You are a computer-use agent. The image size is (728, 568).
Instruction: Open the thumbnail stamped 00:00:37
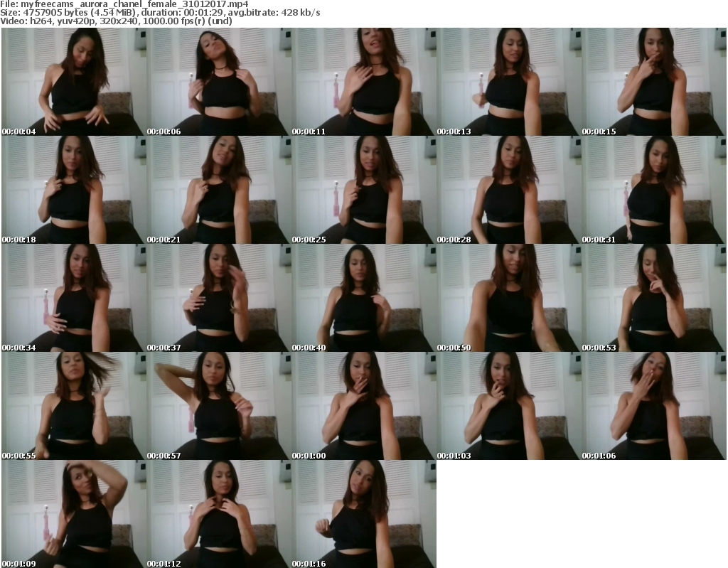click(x=219, y=298)
